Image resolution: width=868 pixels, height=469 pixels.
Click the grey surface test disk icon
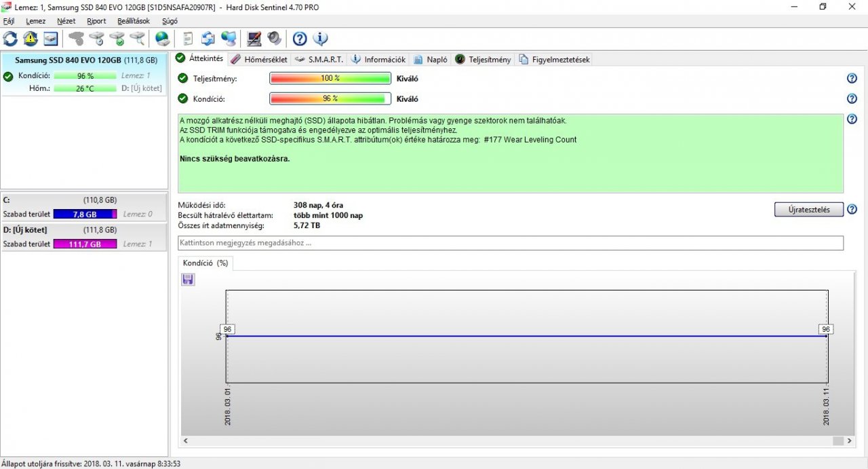[77, 38]
